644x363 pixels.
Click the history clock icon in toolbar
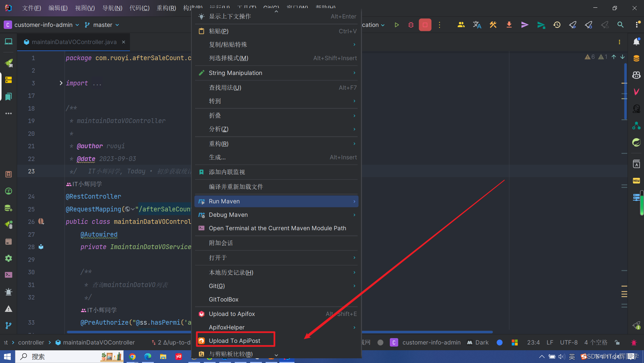(x=557, y=25)
